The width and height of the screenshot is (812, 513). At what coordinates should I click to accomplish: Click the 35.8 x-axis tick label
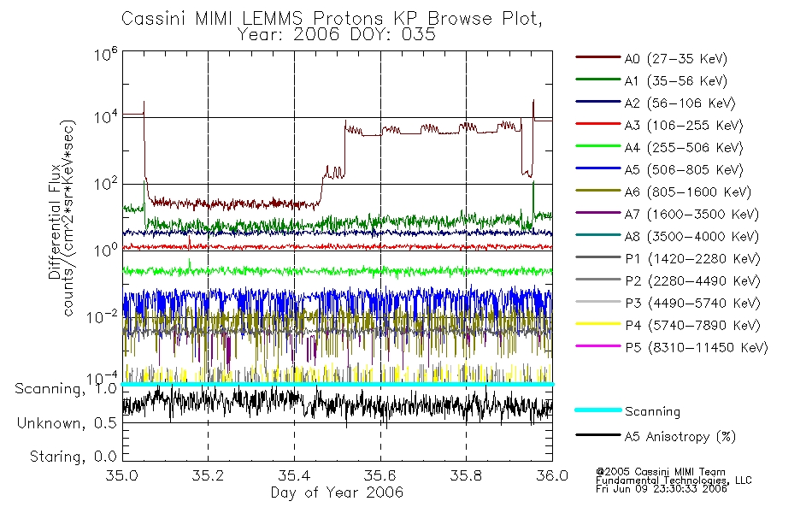(x=466, y=475)
